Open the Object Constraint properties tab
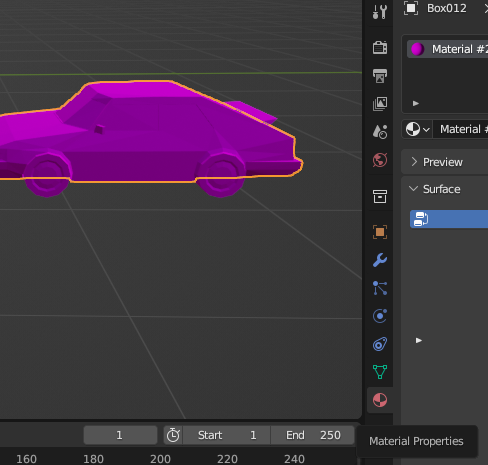 (x=380, y=344)
